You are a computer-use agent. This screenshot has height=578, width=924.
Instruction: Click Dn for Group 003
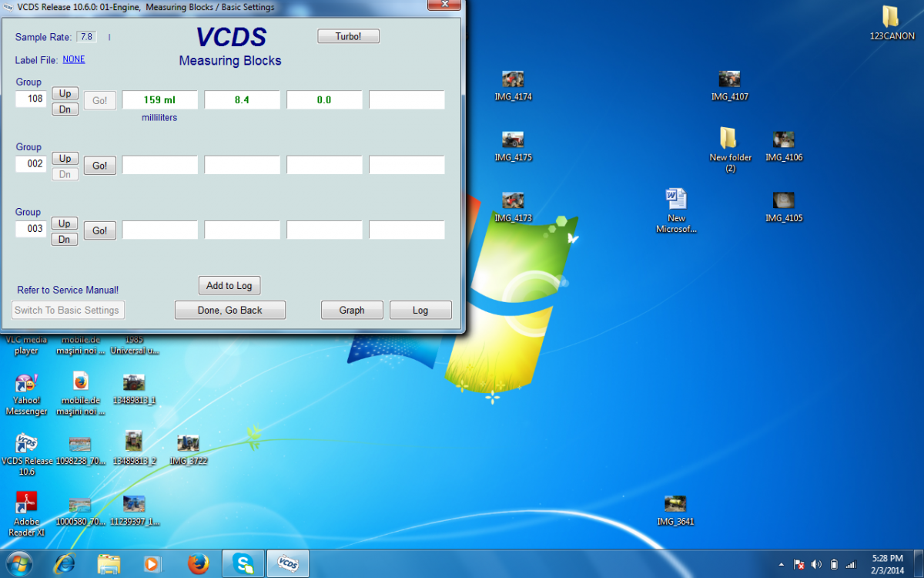pyautogui.click(x=65, y=240)
